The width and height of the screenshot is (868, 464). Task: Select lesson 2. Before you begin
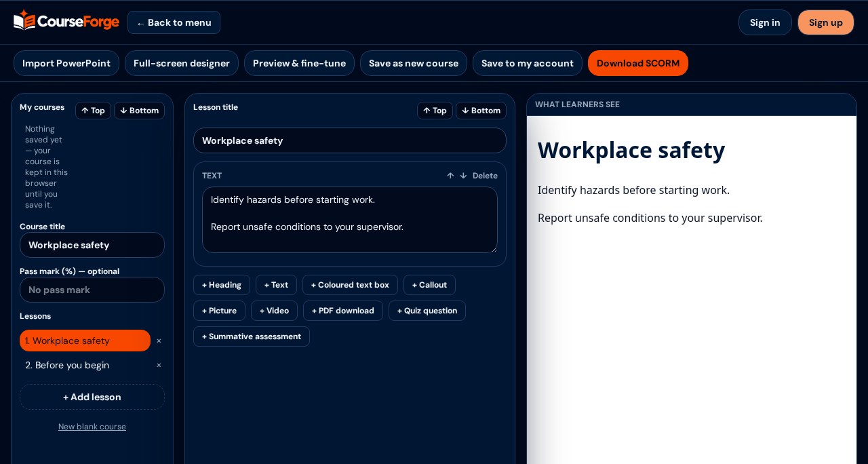pyautogui.click(x=85, y=365)
